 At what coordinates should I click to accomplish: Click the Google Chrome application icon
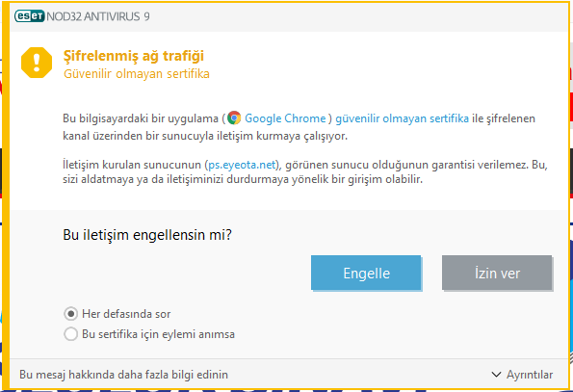click(x=234, y=118)
